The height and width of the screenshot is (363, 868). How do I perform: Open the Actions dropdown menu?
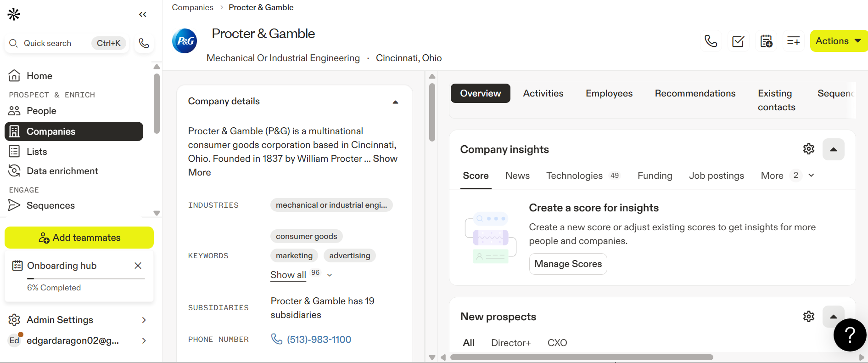(838, 41)
